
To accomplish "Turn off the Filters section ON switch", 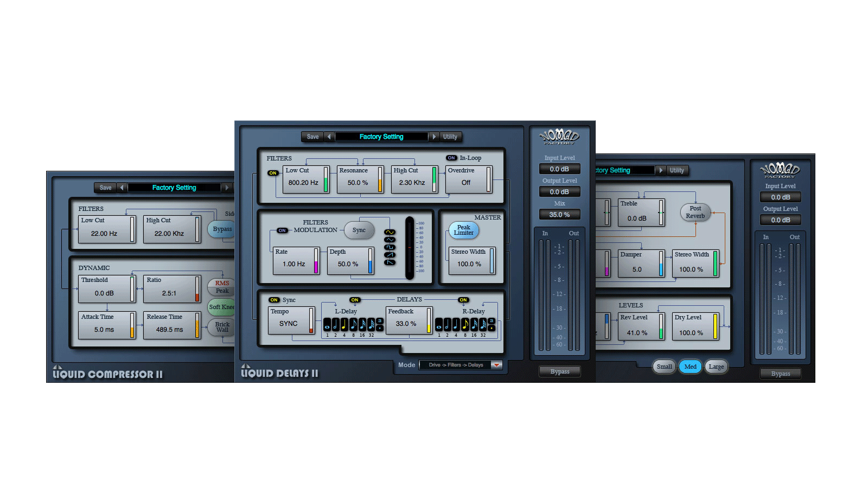I will [x=273, y=173].
